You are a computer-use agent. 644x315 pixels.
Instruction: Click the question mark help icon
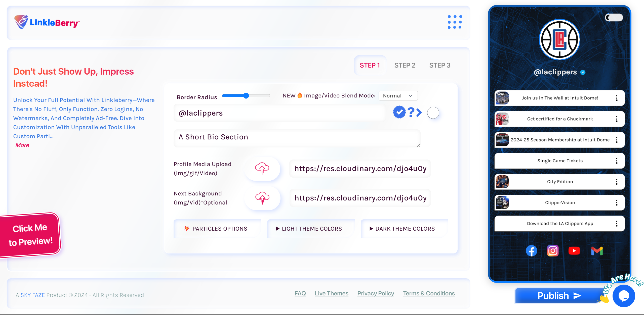click(411, 112)
